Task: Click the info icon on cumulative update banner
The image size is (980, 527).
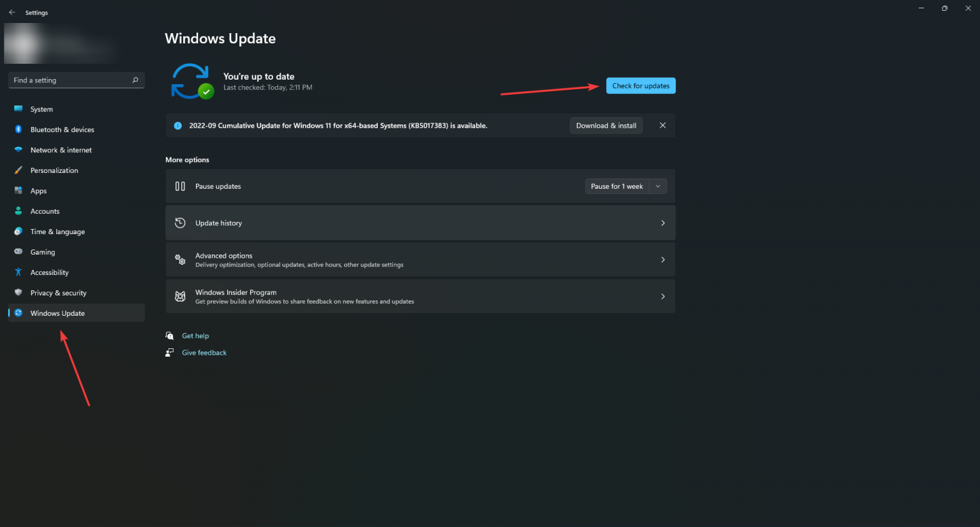Action: [178, 126]
